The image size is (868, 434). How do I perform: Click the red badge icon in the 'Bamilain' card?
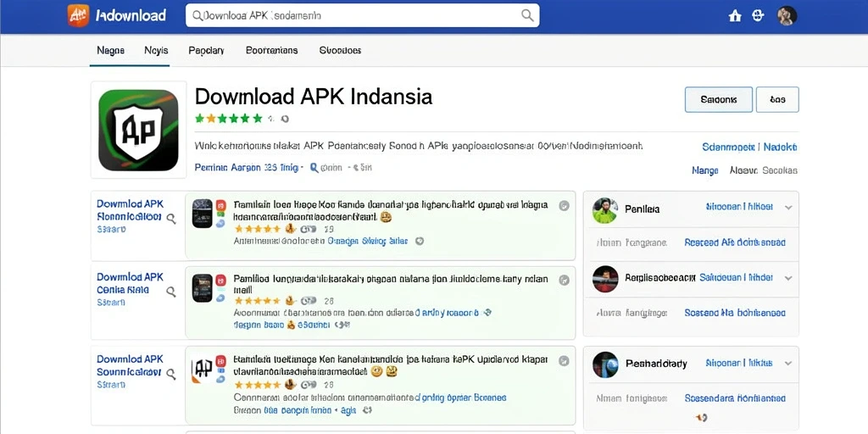(x=220, y=360)
